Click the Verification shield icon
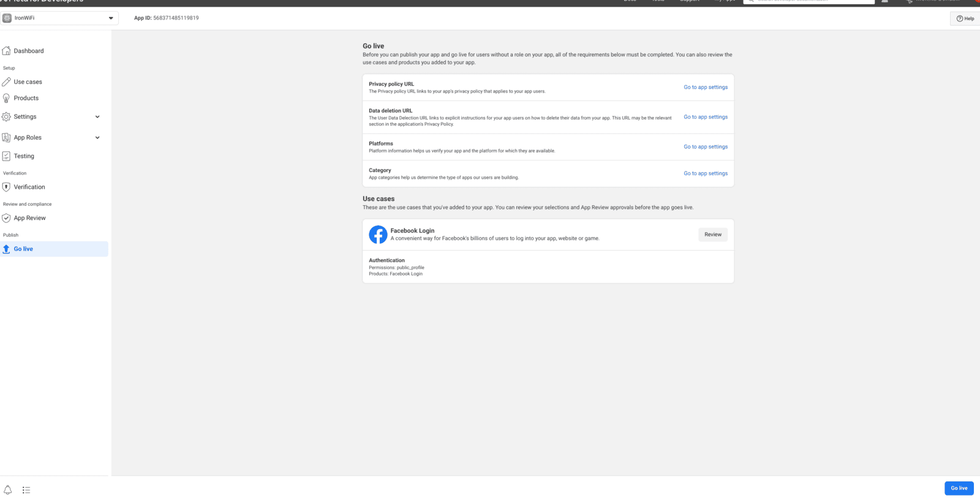This screenshot has height=498, width=980. 6,187
